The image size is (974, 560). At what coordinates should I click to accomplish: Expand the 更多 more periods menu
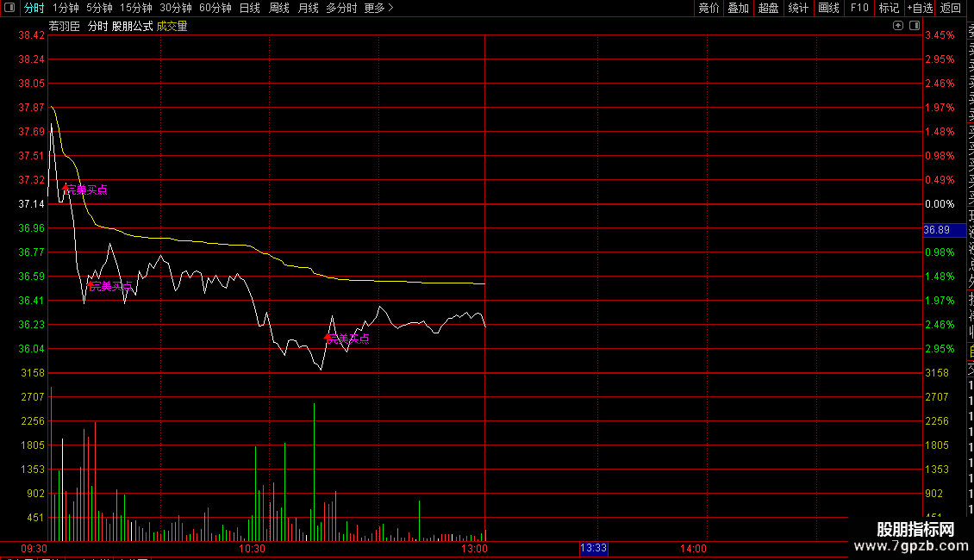[x=378, y=8]
